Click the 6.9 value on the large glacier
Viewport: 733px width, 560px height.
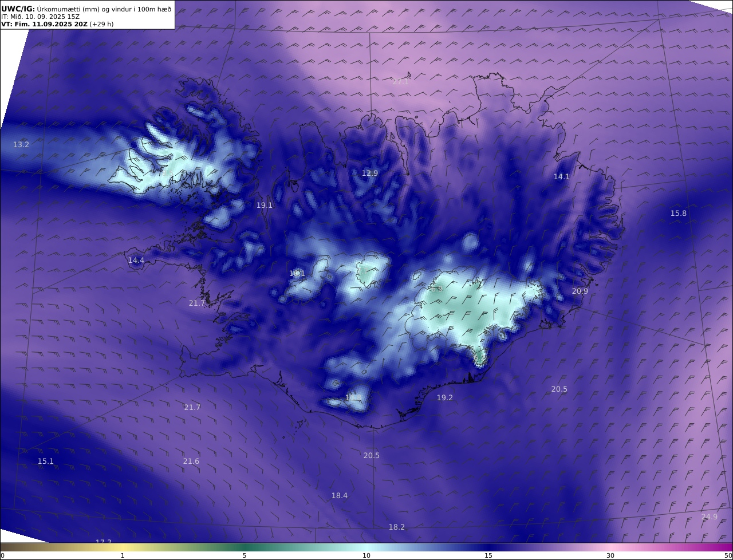coord(436,289)
